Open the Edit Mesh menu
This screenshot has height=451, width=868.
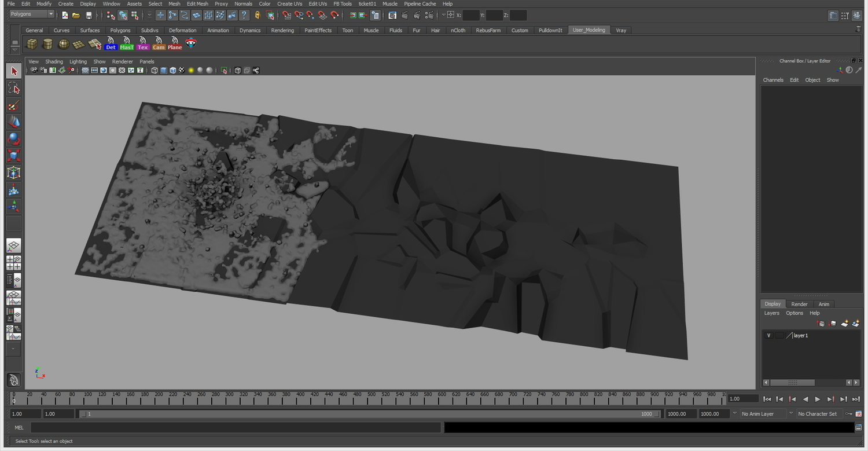pyautogui.click(x=197, y=3)
